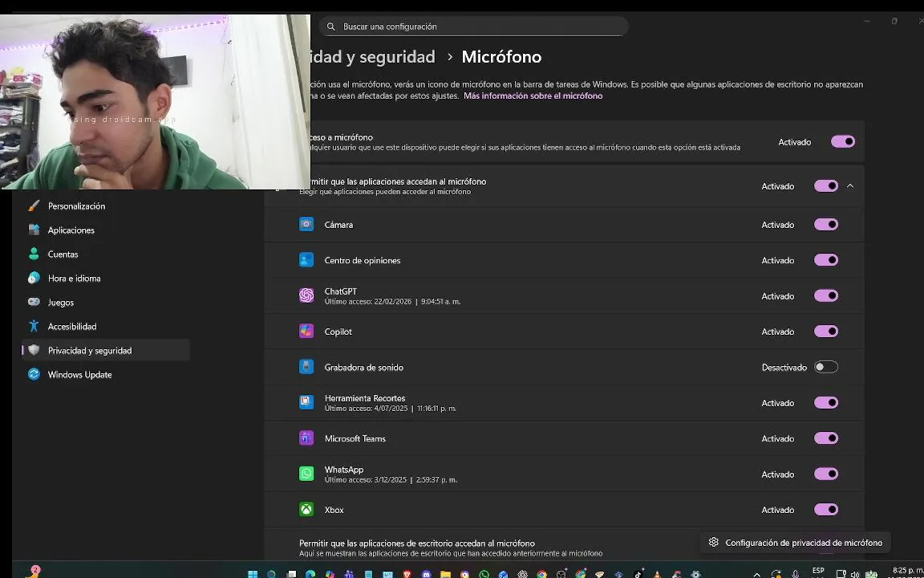The width and height of the screenshot is (924, 578).
Task: Turn off Herramienta Recortes microphone toggle
Action: tap(825, 402)
